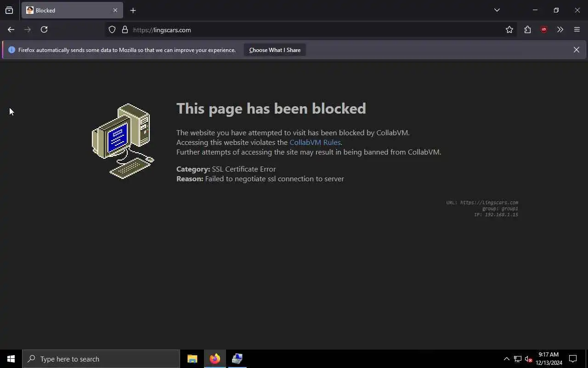
Task: Bookmark this page with the star
Action: [509, 30]
